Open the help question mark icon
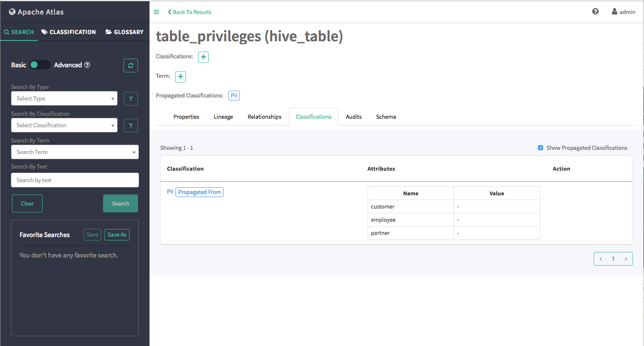The width and height of the screenshot is (644, 346). [x=595, y=11]
